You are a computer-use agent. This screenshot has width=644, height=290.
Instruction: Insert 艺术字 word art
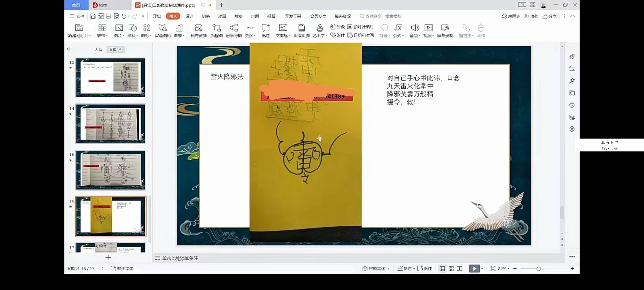tap(320, 31)
